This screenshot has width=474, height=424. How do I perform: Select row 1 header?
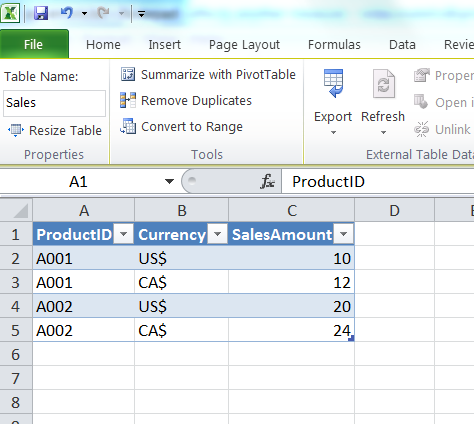point(16,234)
